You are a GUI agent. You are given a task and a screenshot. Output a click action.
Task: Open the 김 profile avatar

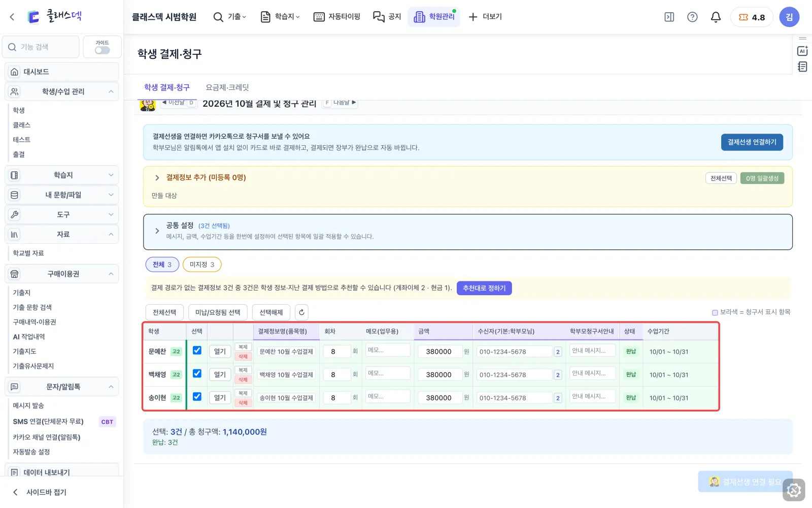point(789,17)
